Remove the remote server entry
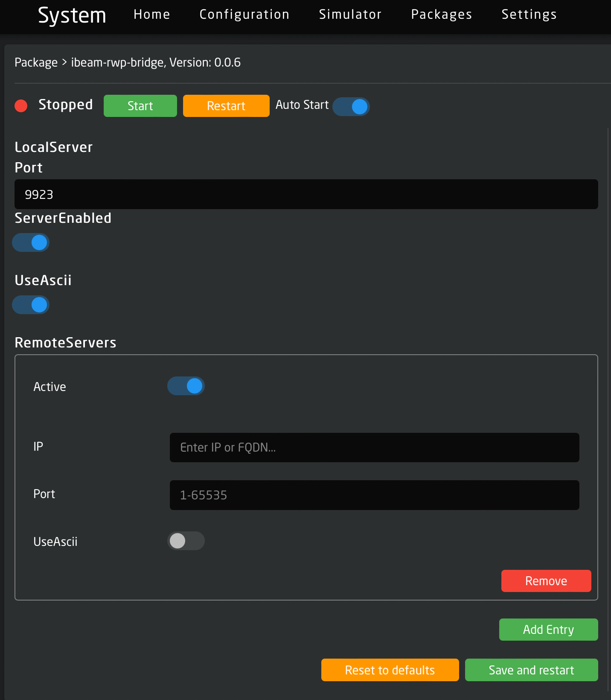 (546, 581)
